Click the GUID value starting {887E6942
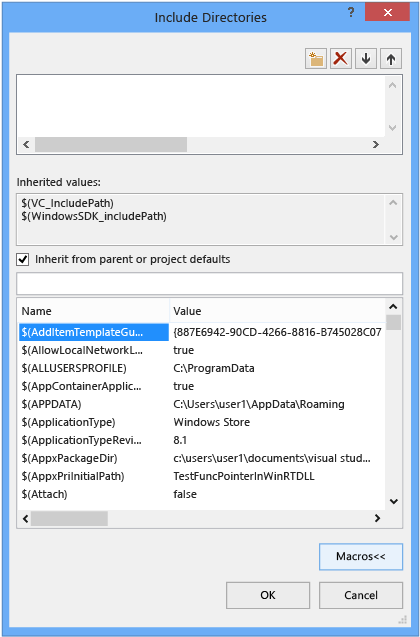420x637 pixels. 277,332
